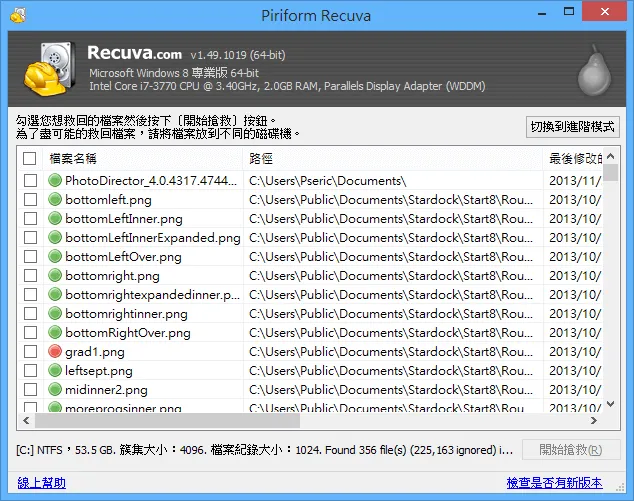Click green status dot of midinner2.png
This screenshot has width=634, height=501.
pos(55,389)
